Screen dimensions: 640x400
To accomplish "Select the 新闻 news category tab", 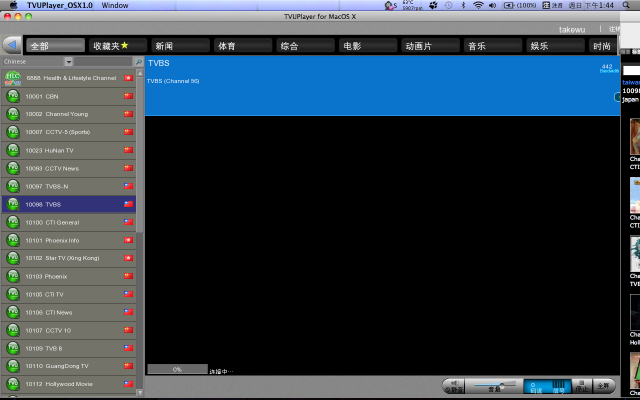I will click(x=180, y=45).
